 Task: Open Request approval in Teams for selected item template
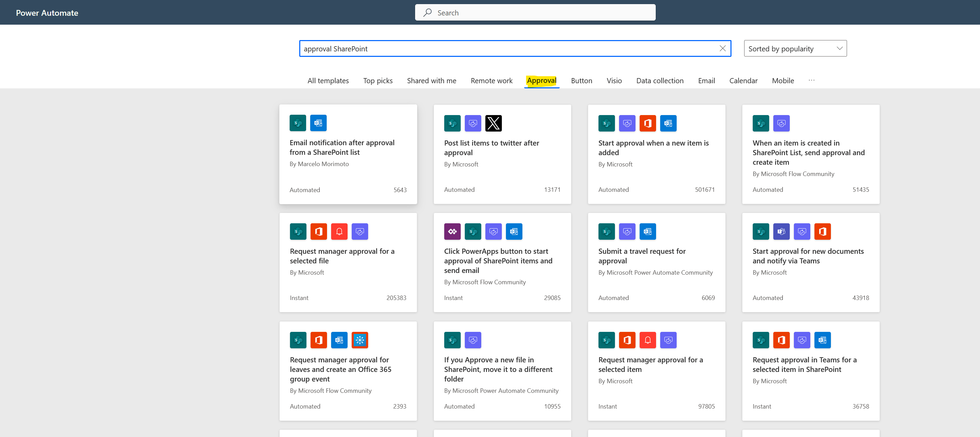(811, 371)
